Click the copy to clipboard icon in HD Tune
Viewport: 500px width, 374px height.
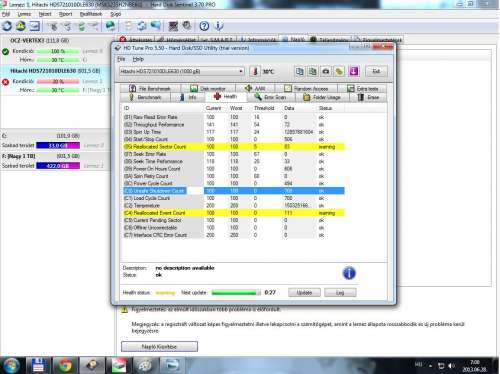click(x=299, y=71)
